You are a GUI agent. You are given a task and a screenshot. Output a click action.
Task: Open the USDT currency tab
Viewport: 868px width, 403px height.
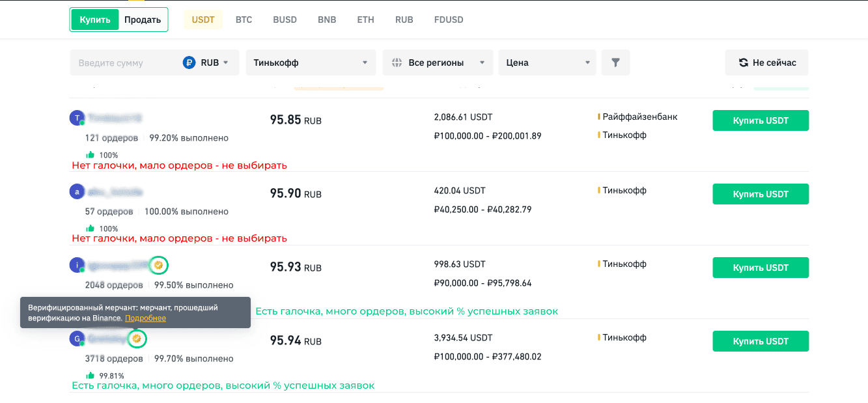coord(203,20)
